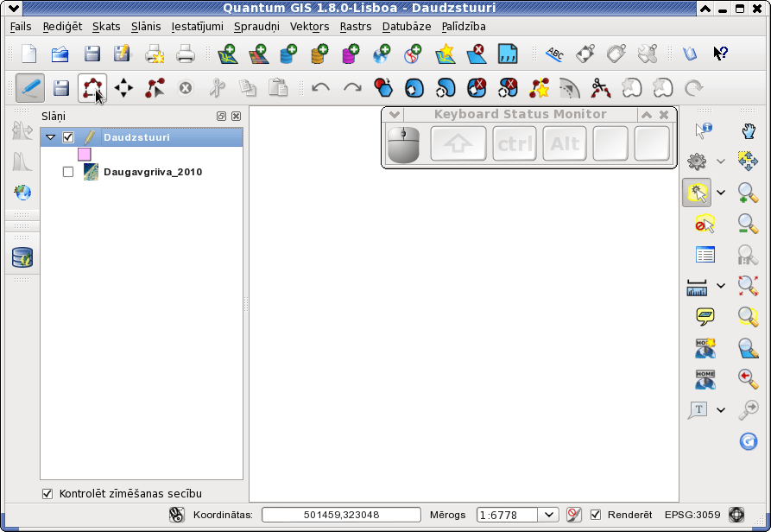Open the Rastrs menu

pos(356,27)
